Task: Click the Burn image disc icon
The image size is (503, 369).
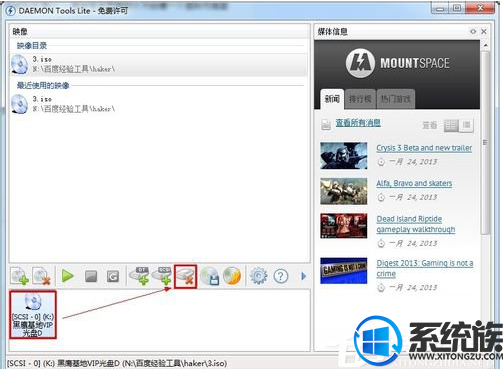Action: pyautogui.click(x=232, y=276)
